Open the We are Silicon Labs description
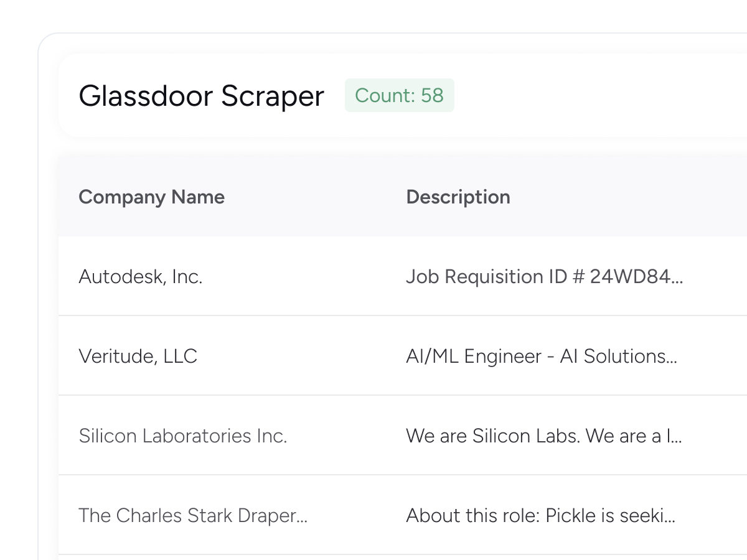 pos(544,436)
